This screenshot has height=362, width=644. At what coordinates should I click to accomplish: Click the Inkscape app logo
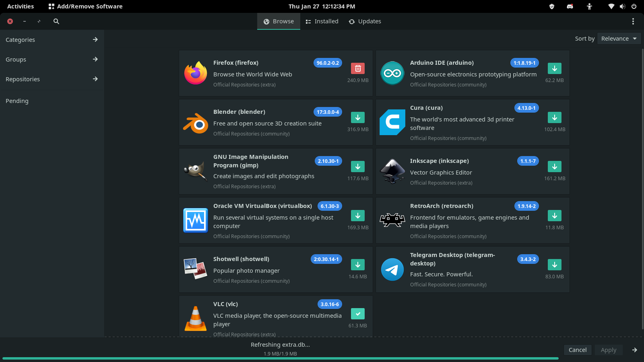pyautogui.click(x=392, y=171)
